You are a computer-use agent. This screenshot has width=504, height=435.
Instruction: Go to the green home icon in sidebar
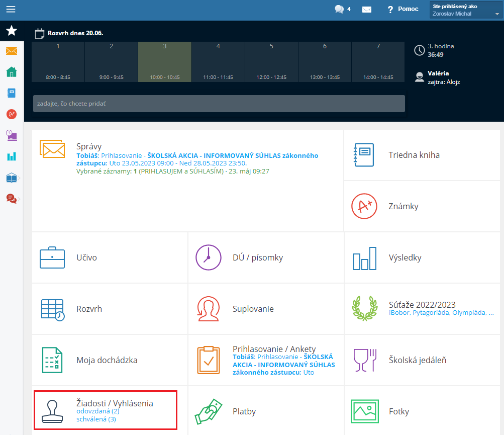[12, 72]
